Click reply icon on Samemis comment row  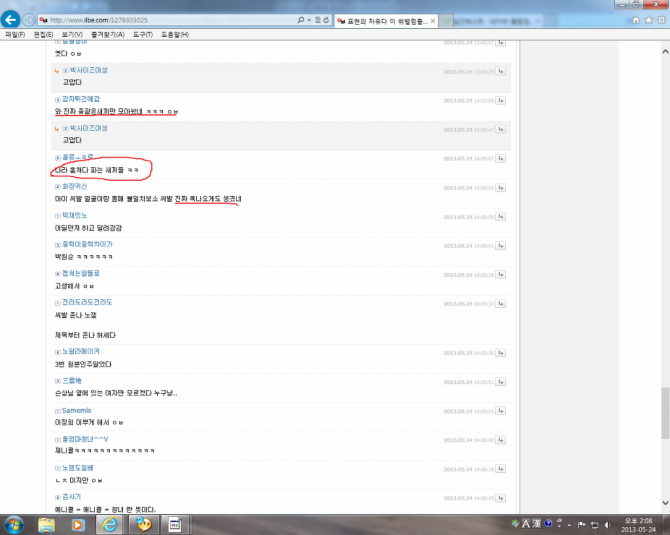501,411
